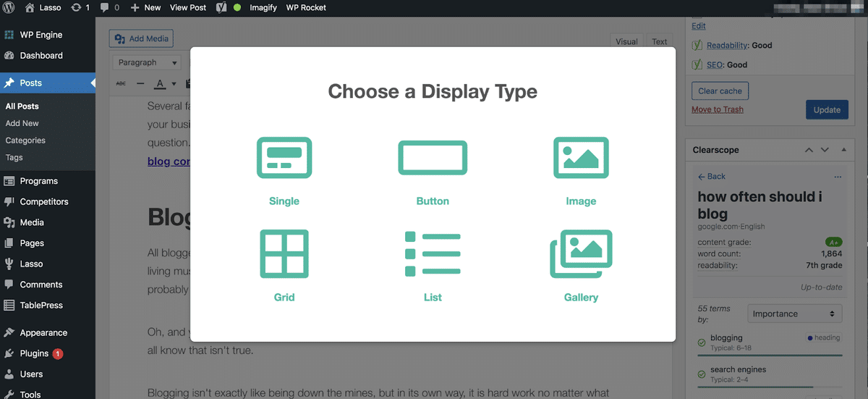Open the Importance sort dropdown
The image size is (868, 399).
tap(794, 314)
